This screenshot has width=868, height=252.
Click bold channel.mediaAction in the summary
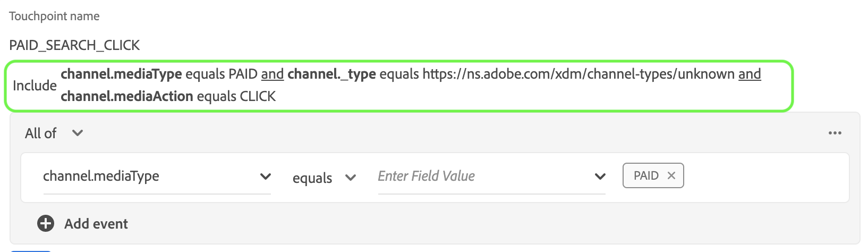pyautogui.click(x=127, y=96)
